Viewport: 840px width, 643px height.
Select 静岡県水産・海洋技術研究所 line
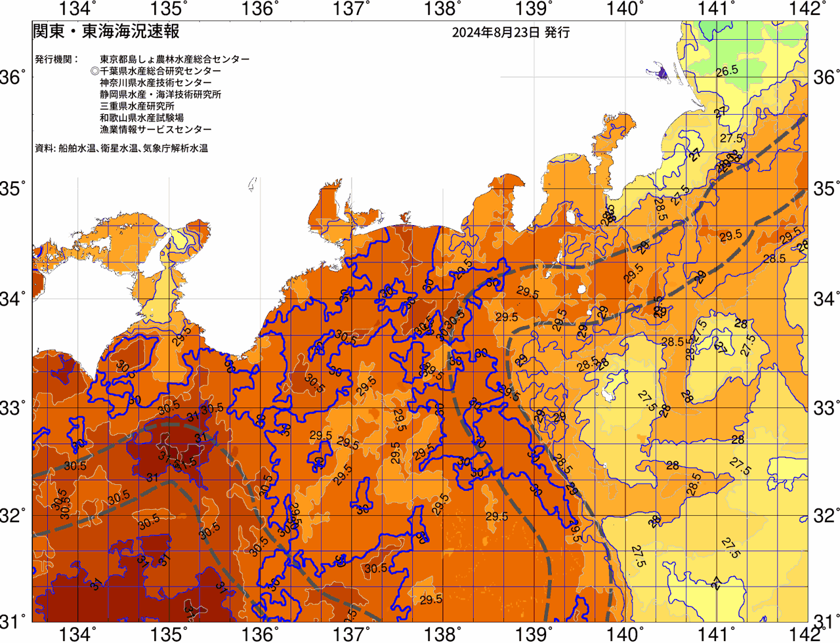(x=161, y=94)
